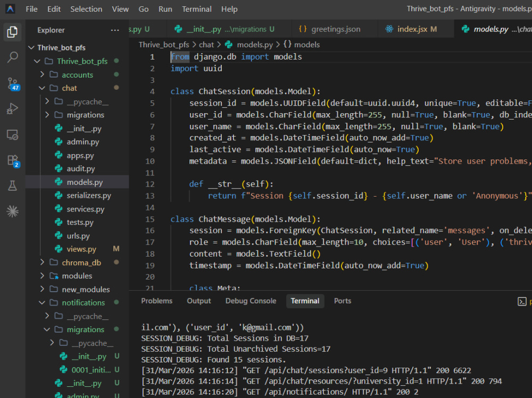Open the Edit menu
This screenshot has width=532, height=398.
[54, 9]
